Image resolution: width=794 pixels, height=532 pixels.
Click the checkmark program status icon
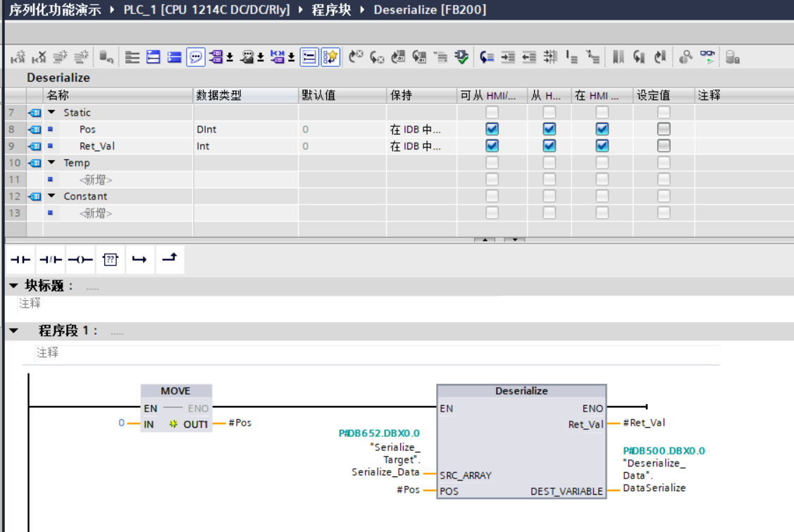pos(461,57)
